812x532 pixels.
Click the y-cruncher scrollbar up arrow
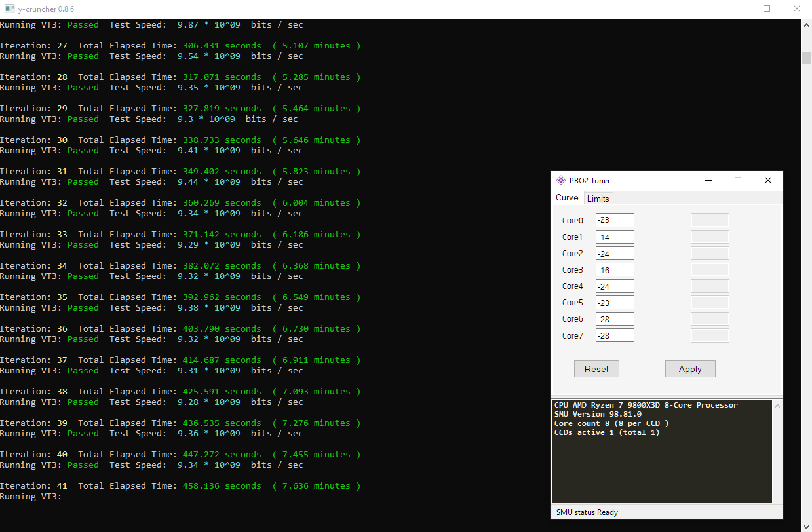tap(806, 24)
